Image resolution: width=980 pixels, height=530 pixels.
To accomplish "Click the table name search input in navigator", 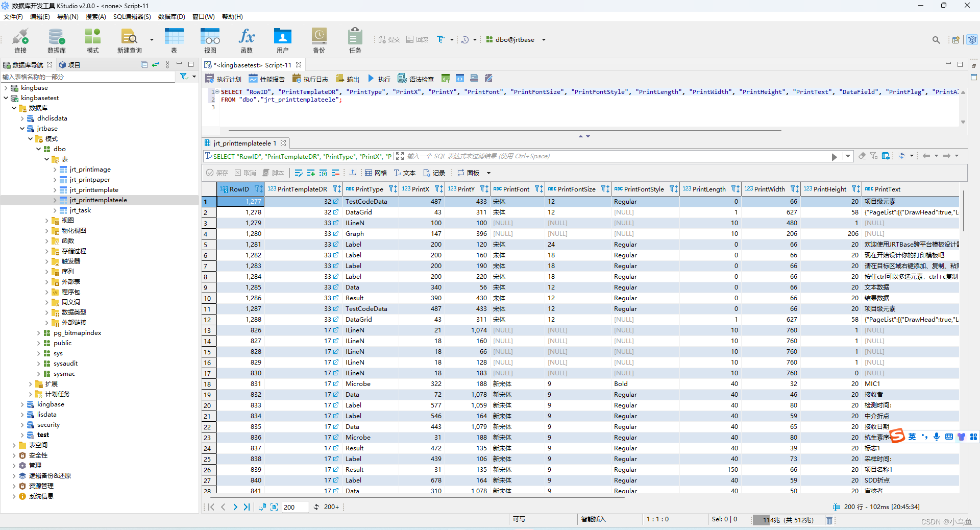I will [88, 77].
